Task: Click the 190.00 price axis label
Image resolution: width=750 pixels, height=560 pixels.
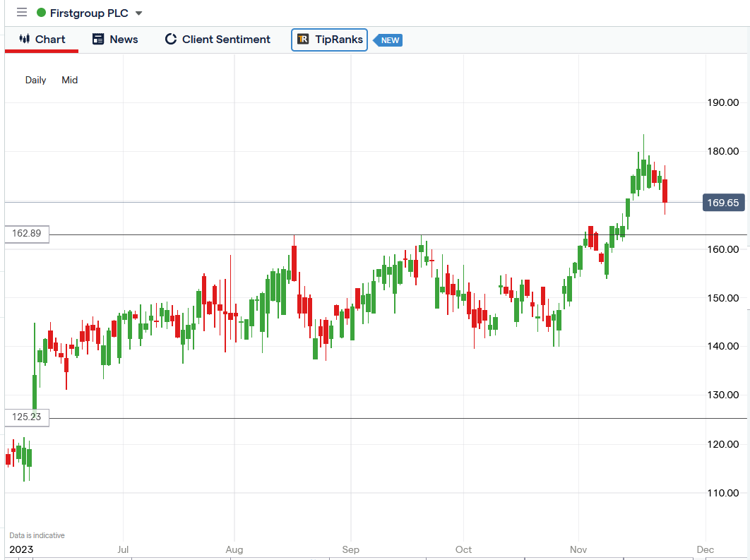Action: pyautogui.click(x=722, y=102)
